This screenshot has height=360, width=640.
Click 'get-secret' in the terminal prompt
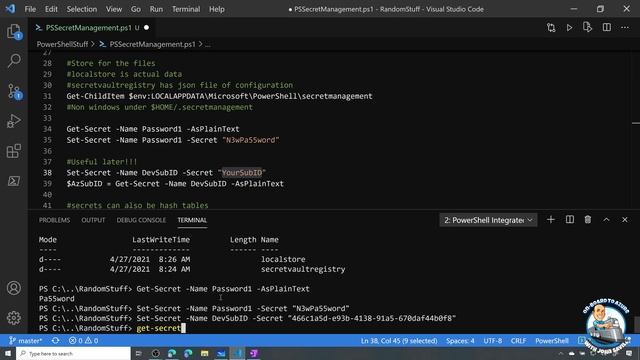point(159,328)
